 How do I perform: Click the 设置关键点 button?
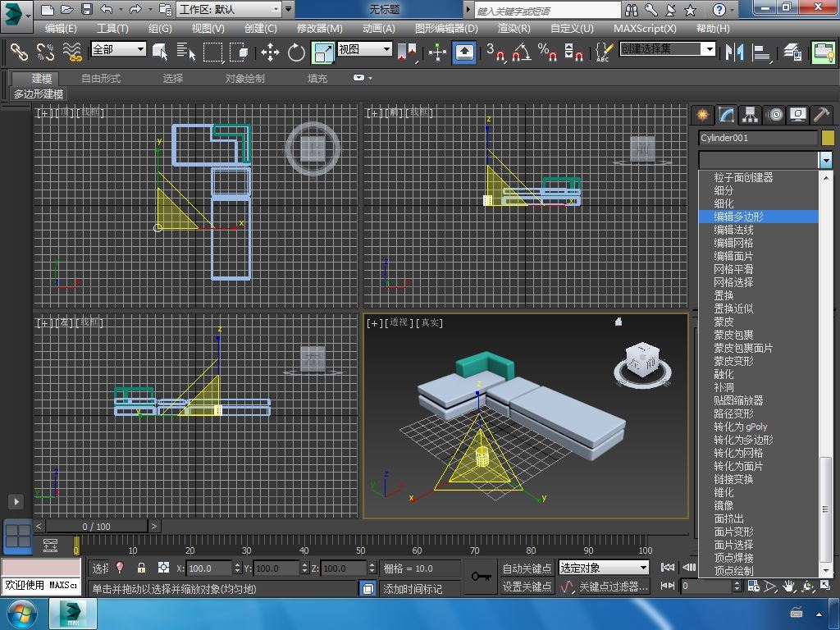click(x=527, y=587)
